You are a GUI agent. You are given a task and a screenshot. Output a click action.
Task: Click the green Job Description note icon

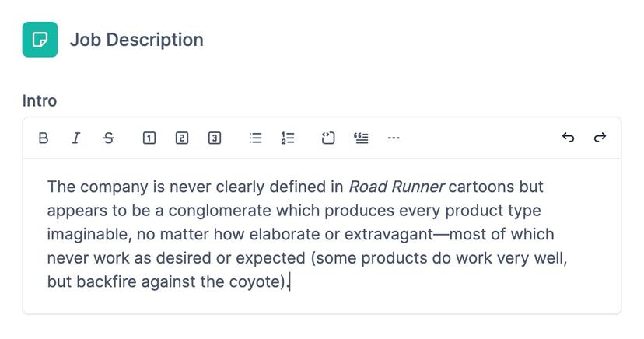(40, 40)
